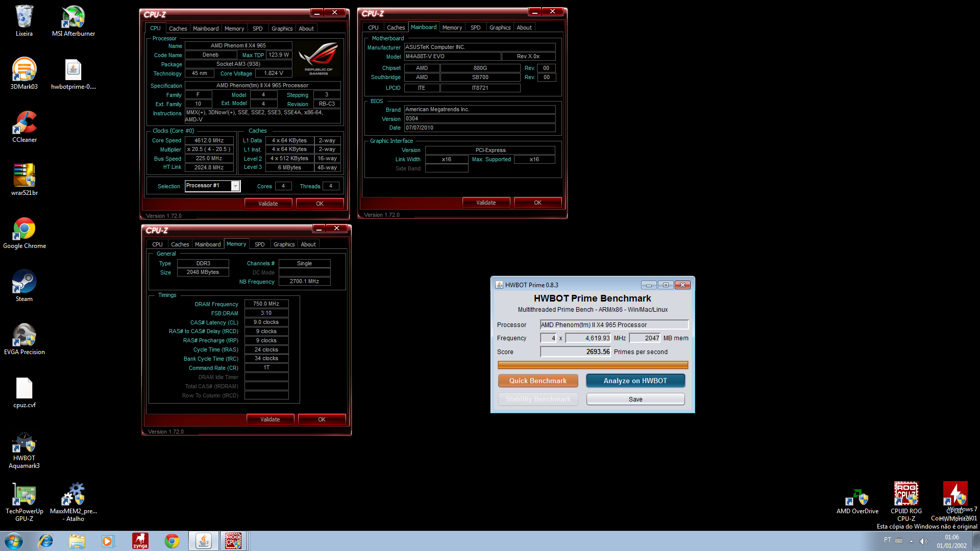Viewport: 980px width, 551px height.
Task: Click NB Frequency 2700.1 MHz value
Action: click(x=304, y=281)
